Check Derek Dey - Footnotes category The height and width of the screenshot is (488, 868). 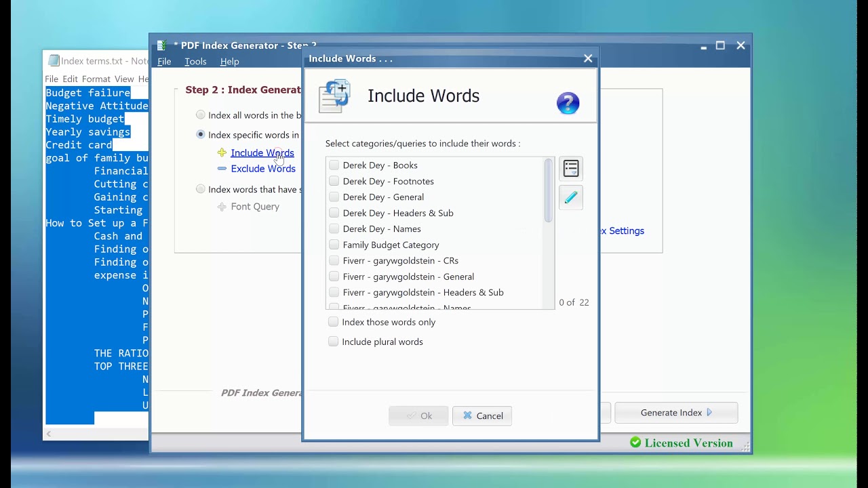click(334, 181)
